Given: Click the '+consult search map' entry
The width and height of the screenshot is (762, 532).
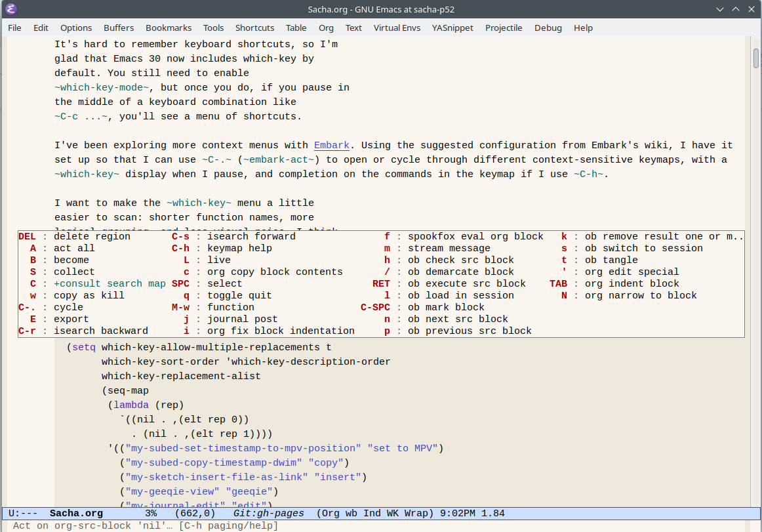Looking at the screenshot, I should tap(110, 283).
